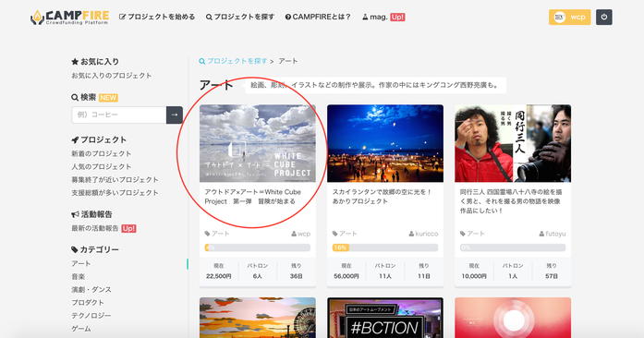The height and width of the screenshot is (338, 644).
Task: Open 最新の活動報告 link
Action: tap(95, 228)
